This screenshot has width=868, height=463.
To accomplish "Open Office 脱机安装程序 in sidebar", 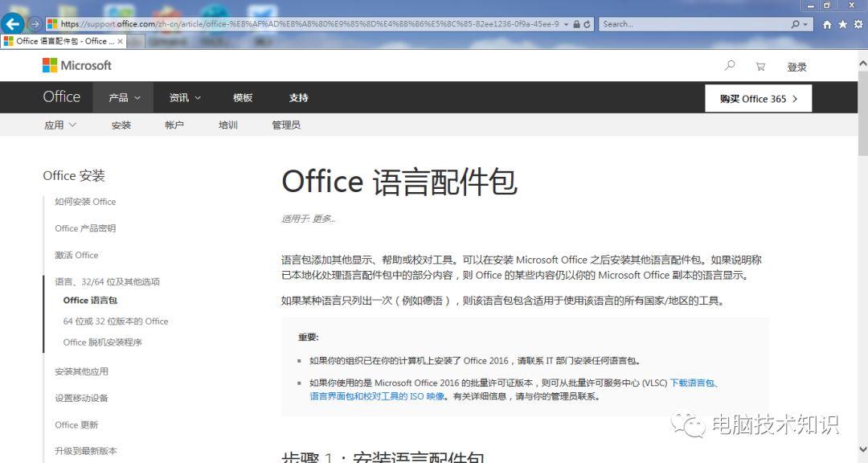I will tap(102, 342).
